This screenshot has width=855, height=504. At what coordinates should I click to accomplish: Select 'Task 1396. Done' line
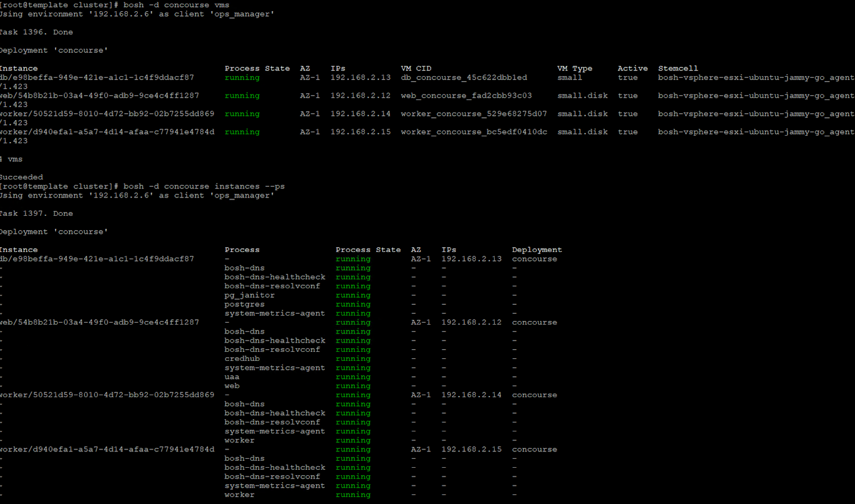(36, 32)
